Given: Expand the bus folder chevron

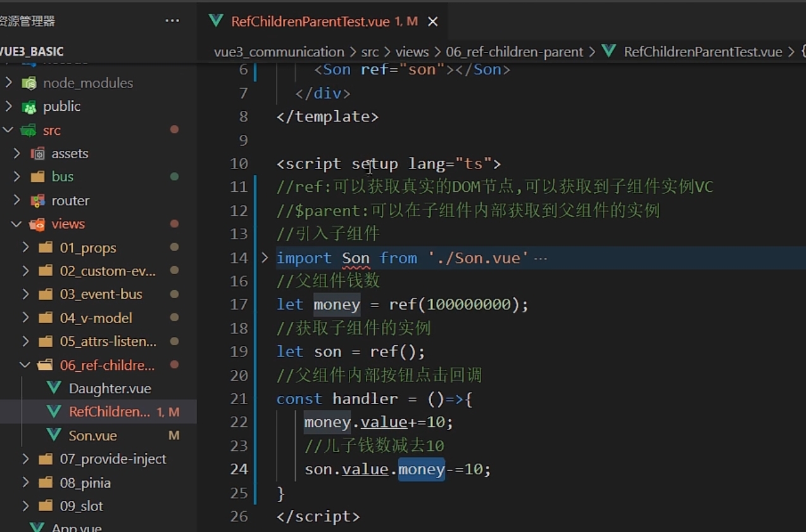Looking at the screenshot, I should pos(17,177).
